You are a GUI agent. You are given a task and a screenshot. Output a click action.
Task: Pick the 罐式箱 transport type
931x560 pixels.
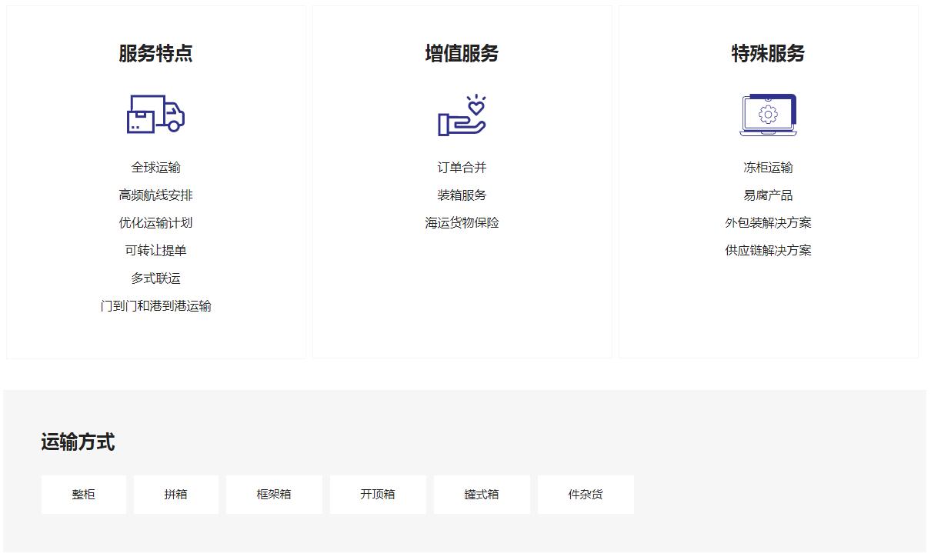[x=482, y=495]
